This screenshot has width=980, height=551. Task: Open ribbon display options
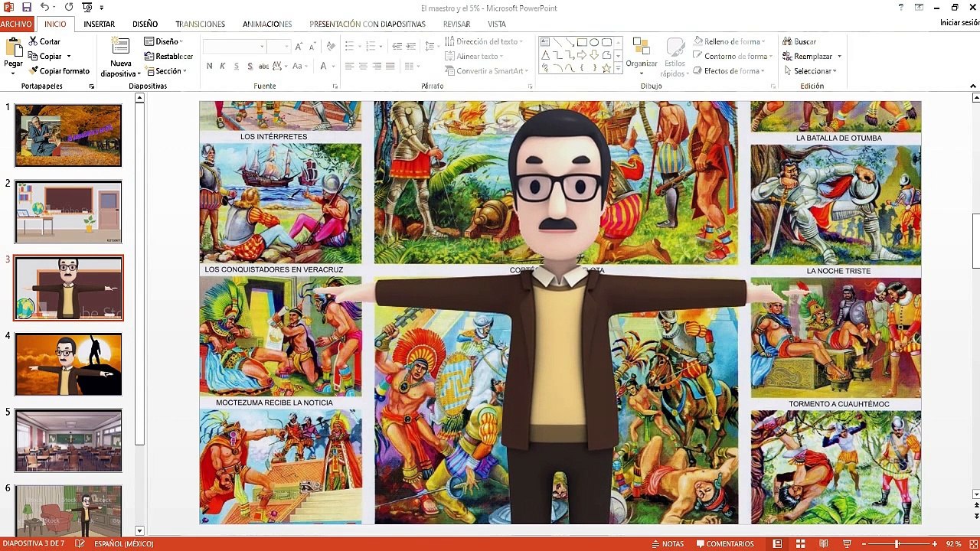[x=919, y=8]
